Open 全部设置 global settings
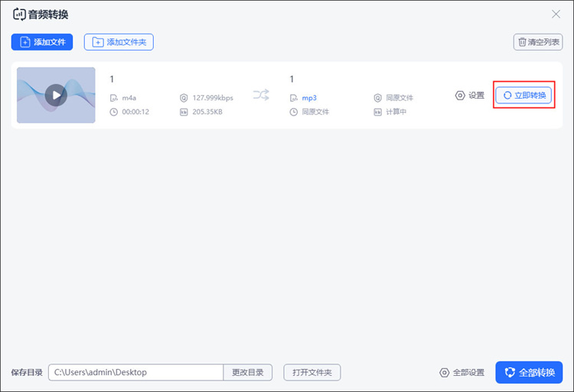This screenshot has width=574, height=392. [461, 373]
